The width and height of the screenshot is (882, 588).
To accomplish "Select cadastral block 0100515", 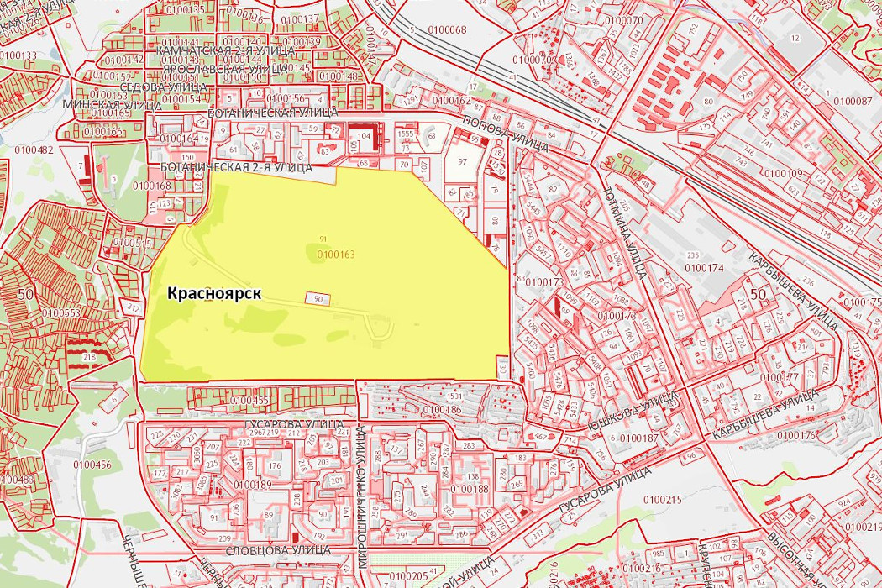I will click(x=132, y=243).
